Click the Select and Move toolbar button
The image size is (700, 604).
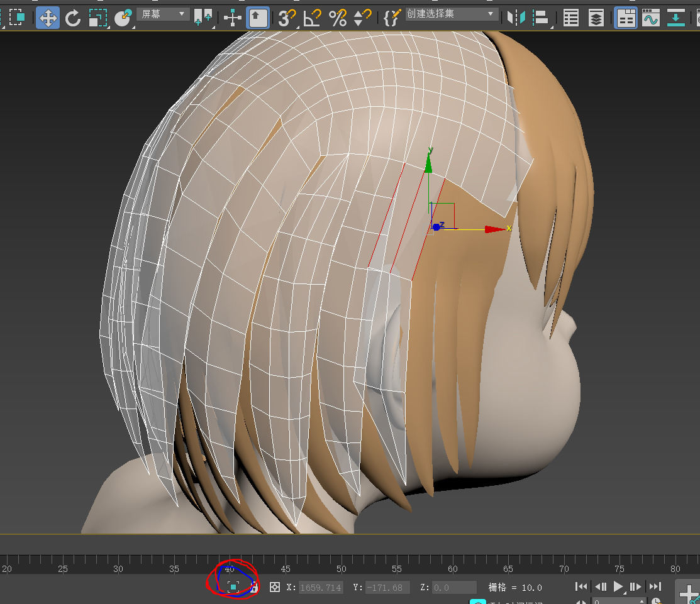pos(48,18)
